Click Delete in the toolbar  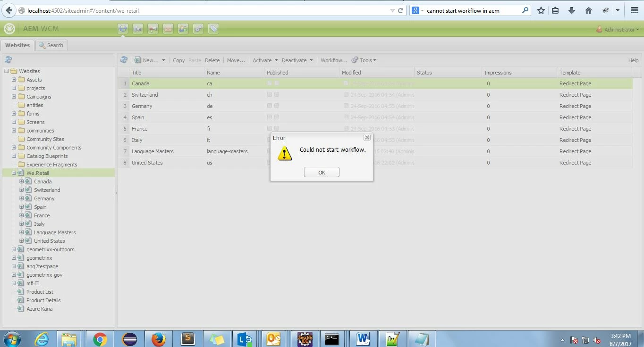point(212,60)
